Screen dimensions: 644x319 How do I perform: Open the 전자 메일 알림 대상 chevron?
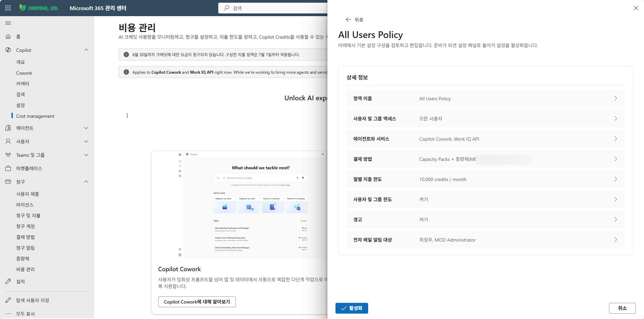pos(615,240)
